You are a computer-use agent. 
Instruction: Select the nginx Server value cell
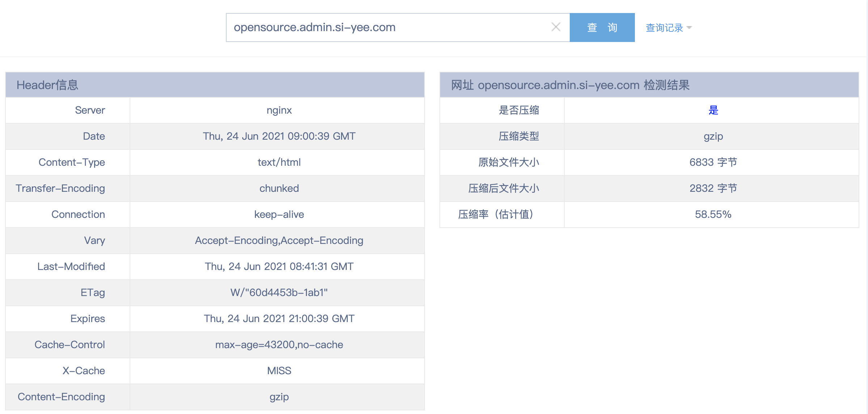tap(279, 110)
